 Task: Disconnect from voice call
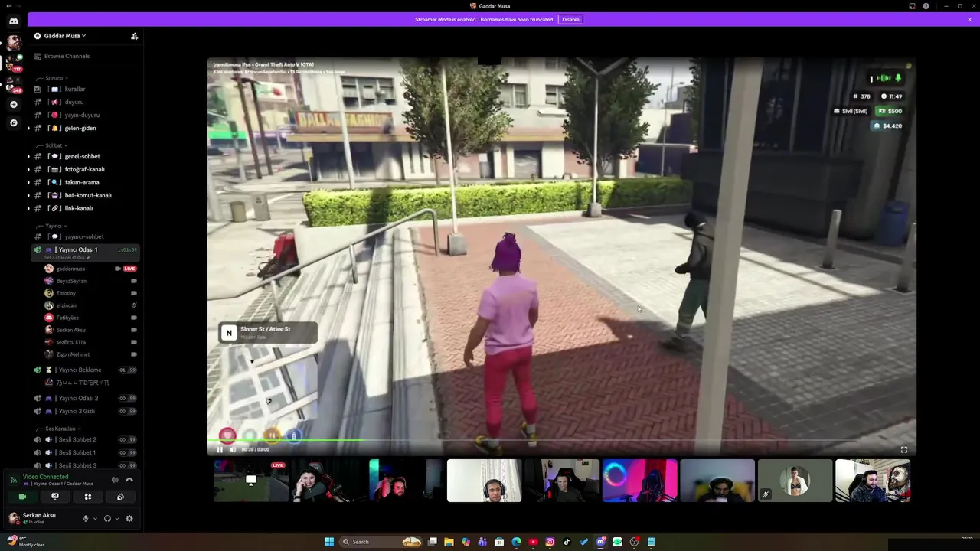point(129,480)
